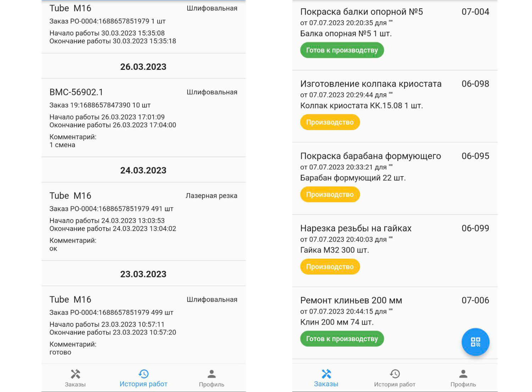Select 'Профиль' tab label in left screen

pos(211,384)
